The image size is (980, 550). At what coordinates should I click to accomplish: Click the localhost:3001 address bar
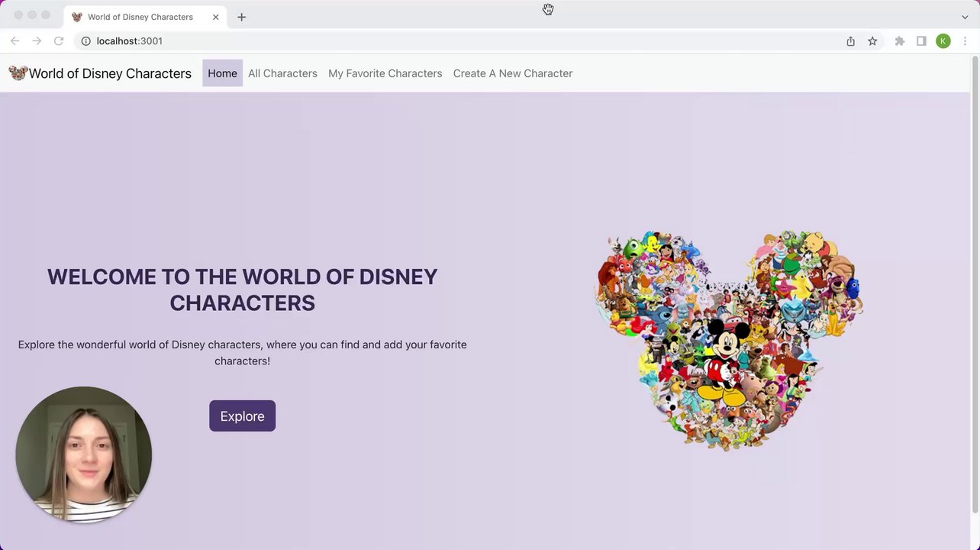(458, 41)
